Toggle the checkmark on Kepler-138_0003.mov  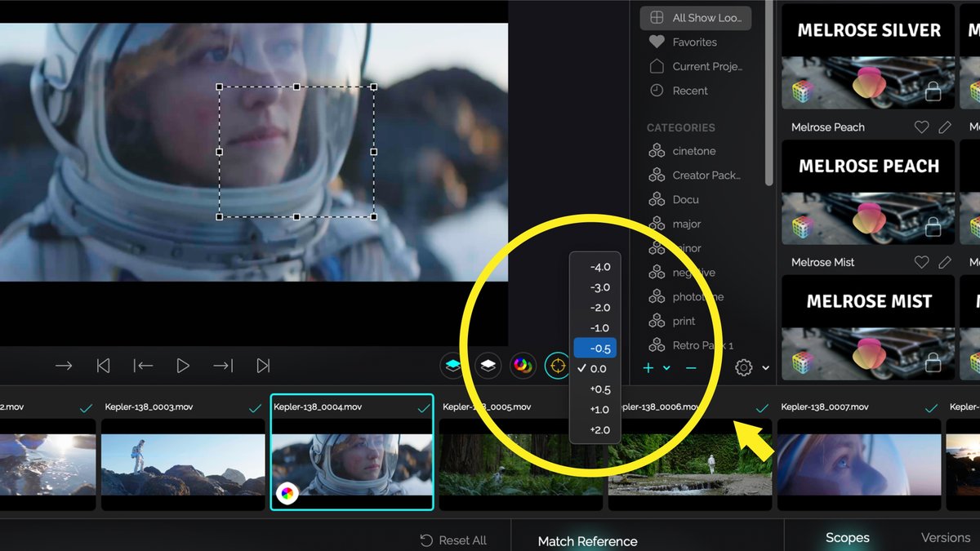click(255, 407)
